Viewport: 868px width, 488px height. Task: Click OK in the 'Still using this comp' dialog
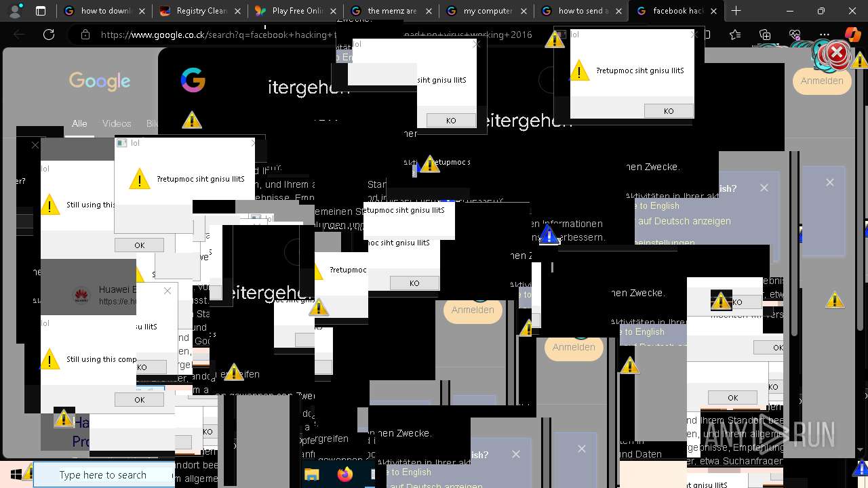pyautogui.click(x=139, y=400)
